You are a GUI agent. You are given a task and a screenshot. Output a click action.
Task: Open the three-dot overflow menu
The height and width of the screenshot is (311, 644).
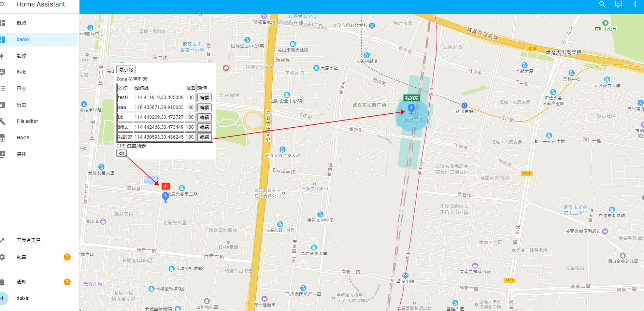635,4
